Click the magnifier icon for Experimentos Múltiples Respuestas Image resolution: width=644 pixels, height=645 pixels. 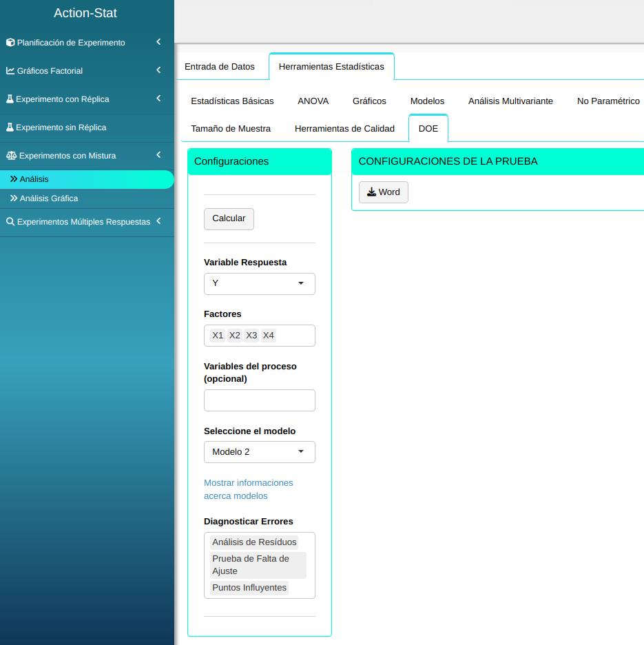point(10,222)
